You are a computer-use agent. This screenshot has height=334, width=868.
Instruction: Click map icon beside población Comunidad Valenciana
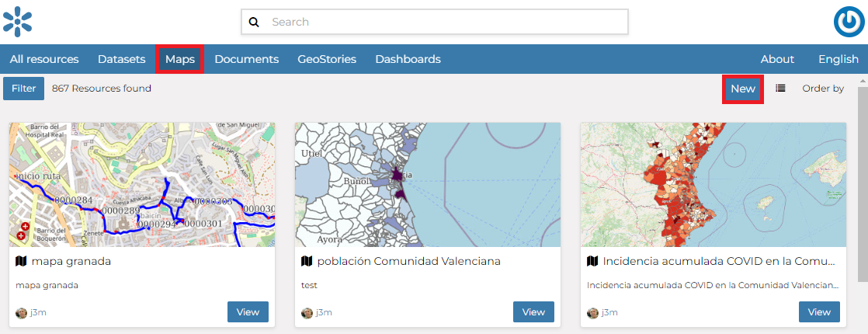[307, 262]
